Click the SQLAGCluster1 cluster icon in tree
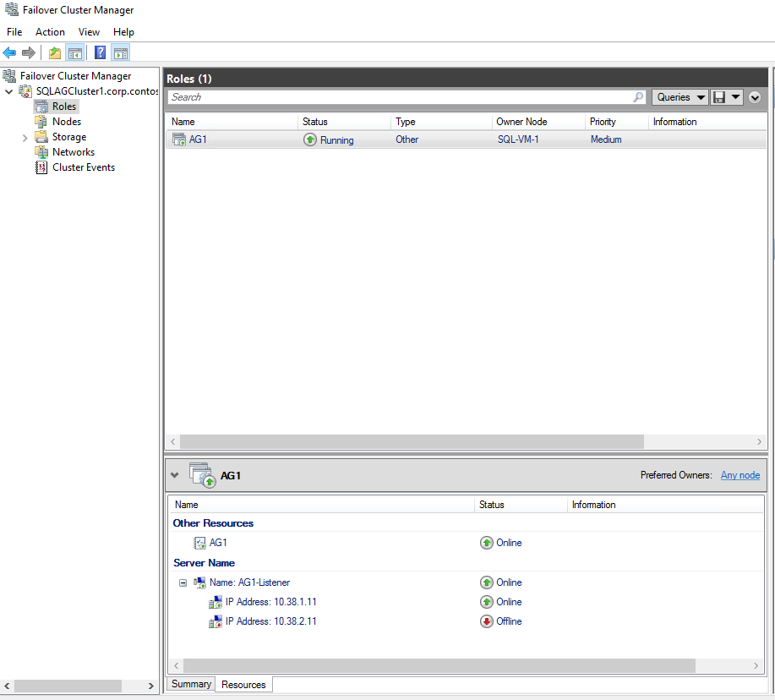Screen dimensions: 775x700 [x=25, y=91]
